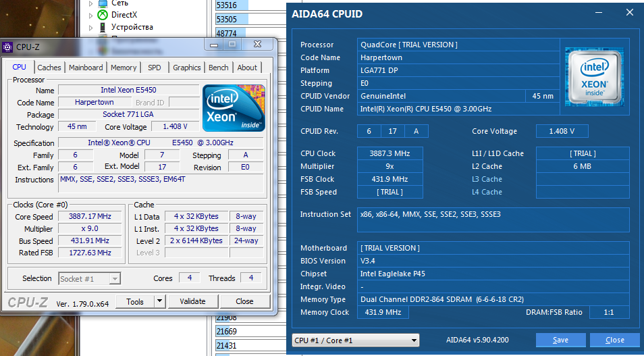Click the CPU-Z Name field Intel Xeon E5450

click(x=128, y=90)
